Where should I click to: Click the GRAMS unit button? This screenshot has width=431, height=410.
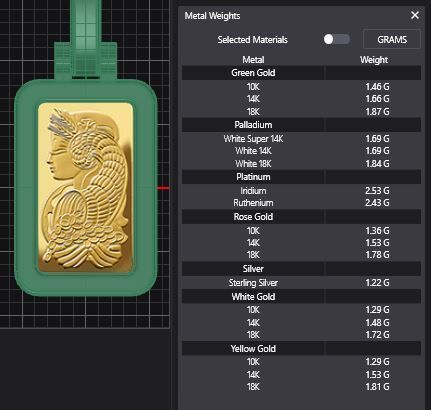[x=392, y=39]
